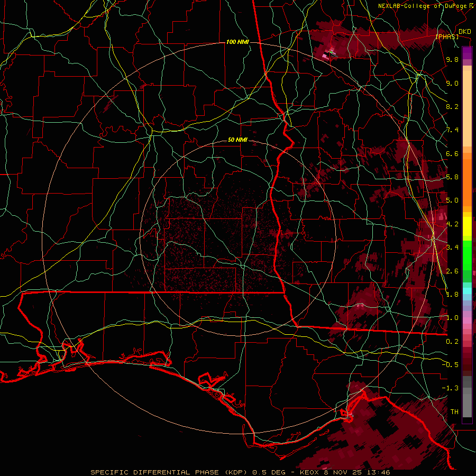Pick the bright green legend swatch
476x476 pixels.
coord(467,255)
